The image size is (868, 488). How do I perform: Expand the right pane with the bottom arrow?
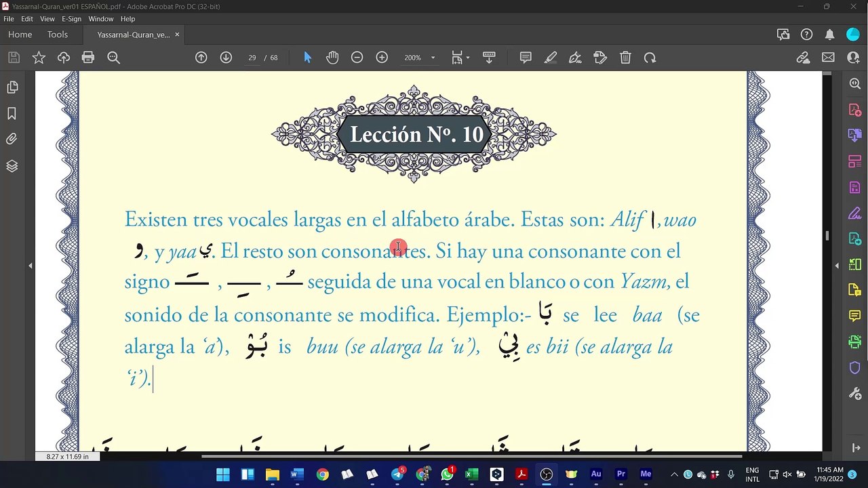854,447
